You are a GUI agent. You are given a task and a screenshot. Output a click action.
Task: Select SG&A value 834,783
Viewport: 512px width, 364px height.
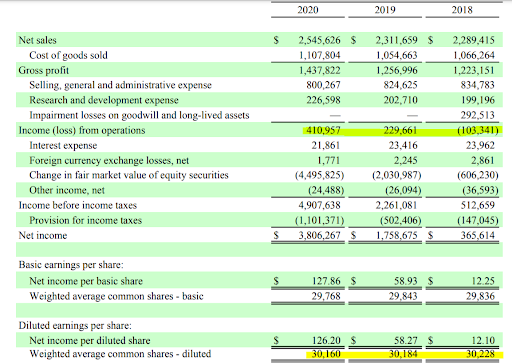tap(478, 85)
